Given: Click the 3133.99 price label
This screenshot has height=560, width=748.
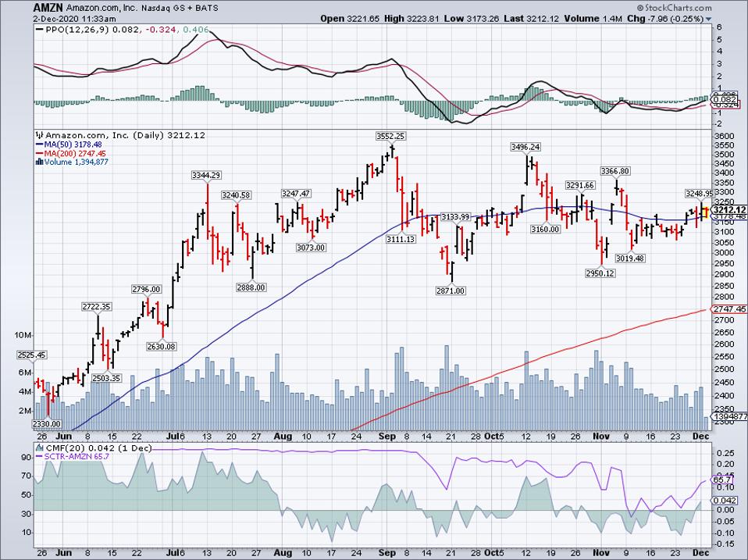Looking at the screenshot, I should tap(455, 217).
